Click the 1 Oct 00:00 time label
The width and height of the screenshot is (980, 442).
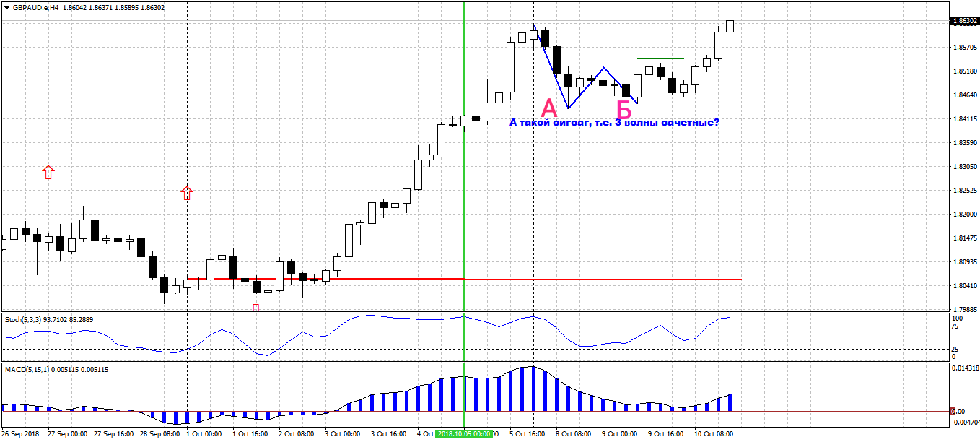(204, 434)
